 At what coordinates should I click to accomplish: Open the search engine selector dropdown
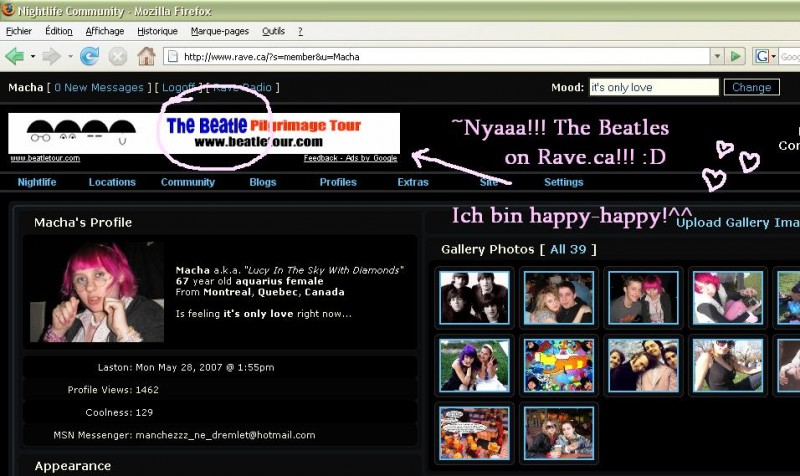(x=773, y=56)
